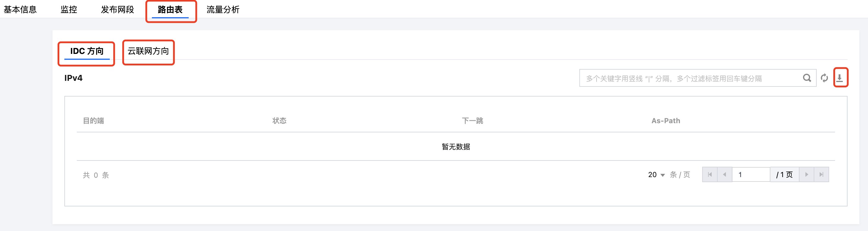Select the IDC 方向 sub-tab
Image resolution: width=868 pixels, height=231 pixels.
(x=87, y=51)
